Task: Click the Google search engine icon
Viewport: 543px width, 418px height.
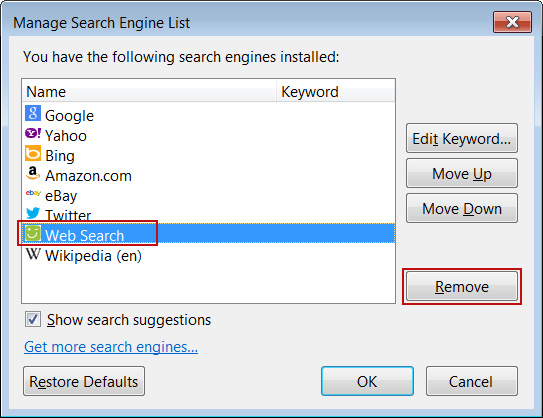Action: [33, 113]
